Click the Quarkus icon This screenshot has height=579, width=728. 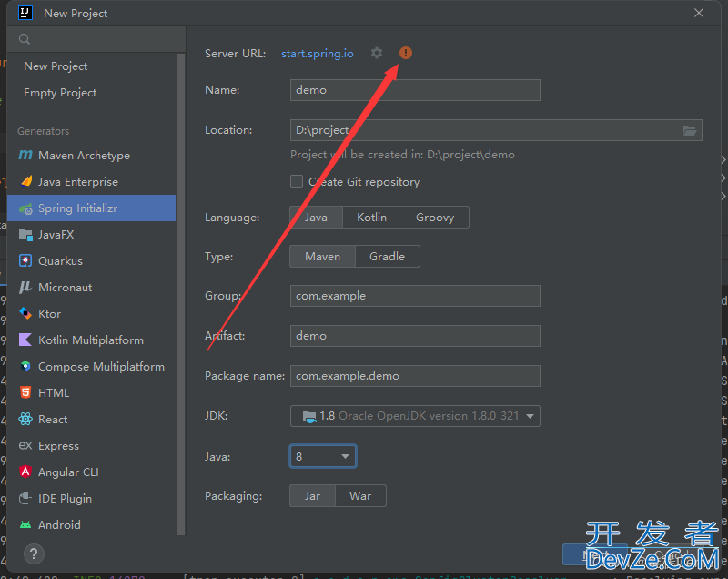(25, 261)
